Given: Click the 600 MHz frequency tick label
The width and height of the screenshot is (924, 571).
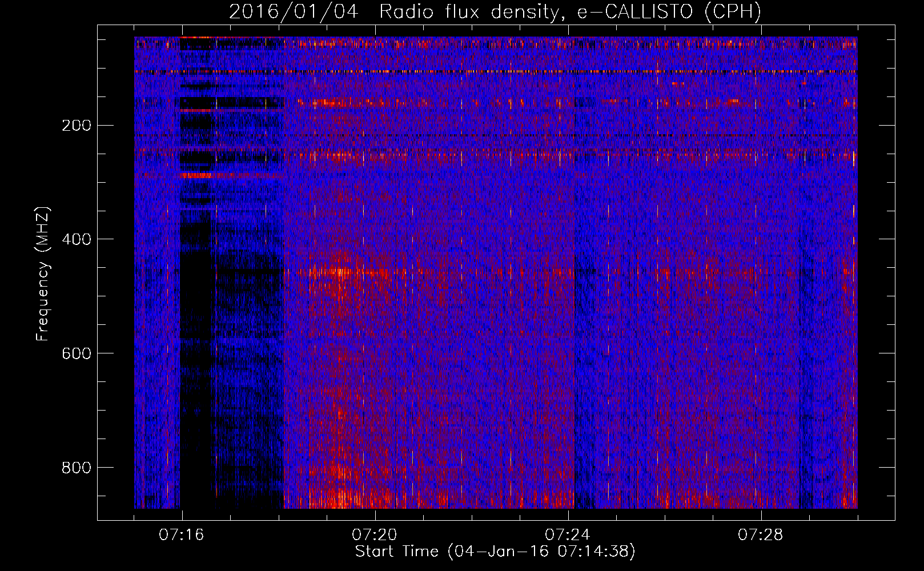Looking at the screenshot, I should (x=77, y=353).
